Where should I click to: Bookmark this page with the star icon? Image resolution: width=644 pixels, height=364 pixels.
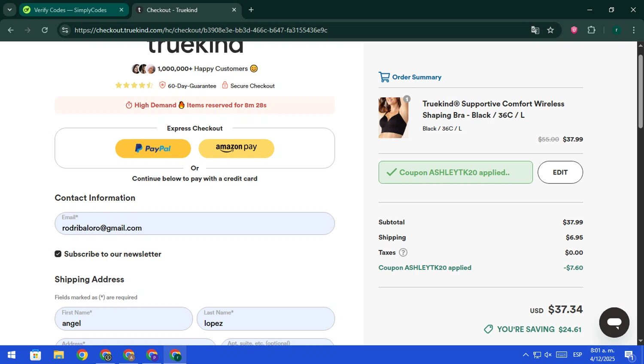(x=550, y=30)
